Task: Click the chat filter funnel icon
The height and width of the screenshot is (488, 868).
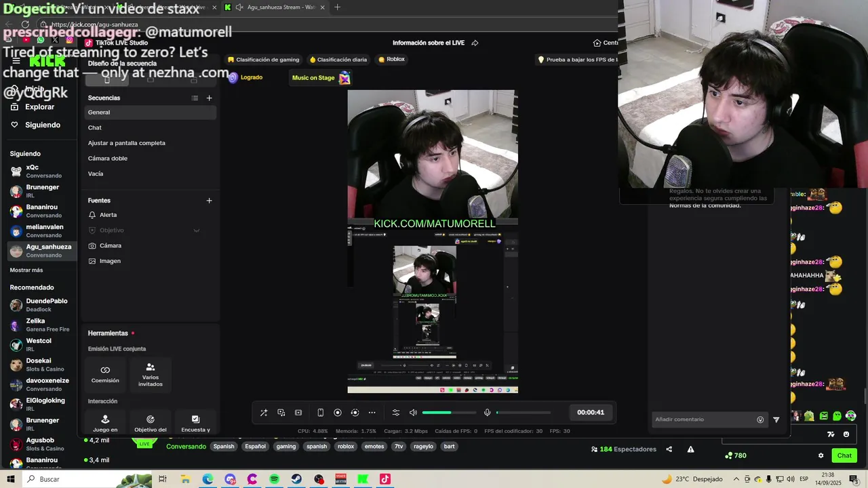Action: point(776,420)
